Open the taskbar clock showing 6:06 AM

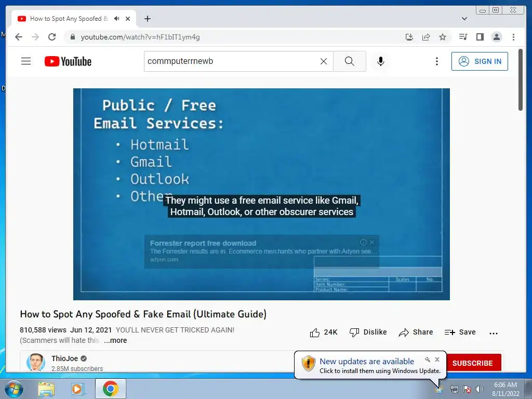point(506,389)
